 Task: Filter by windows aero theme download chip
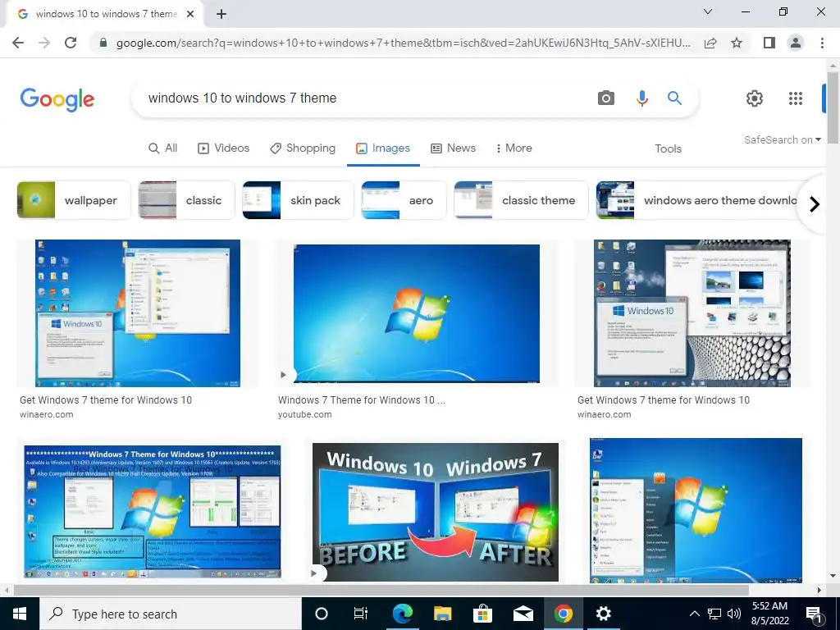(x=696, y=200)
